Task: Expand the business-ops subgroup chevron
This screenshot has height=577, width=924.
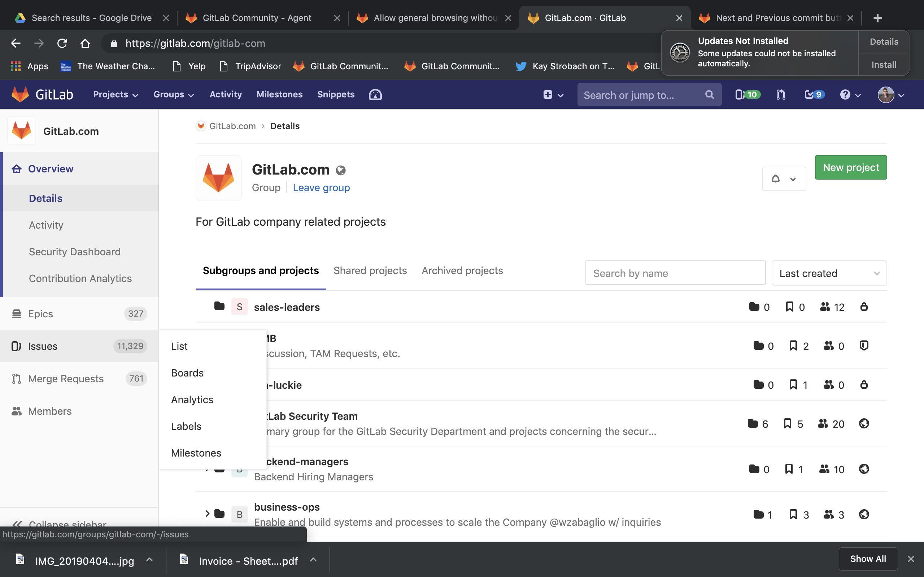Action: tap(207, 514)
